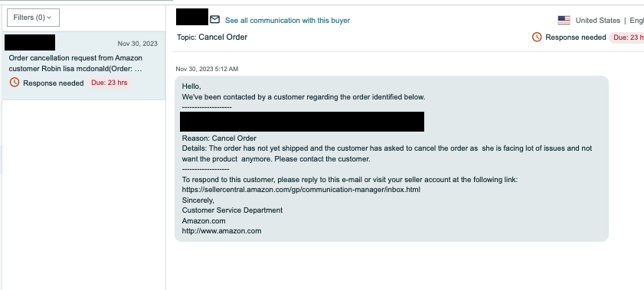
Task: Open the Filters (0) dropdown
Action: (x=33, y=18)
